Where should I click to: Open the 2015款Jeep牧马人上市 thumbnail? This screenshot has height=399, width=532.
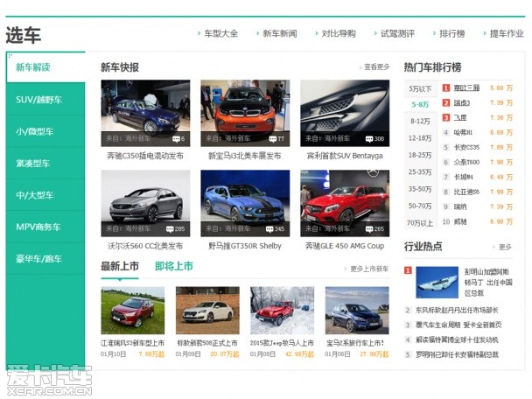coord(283,311)
